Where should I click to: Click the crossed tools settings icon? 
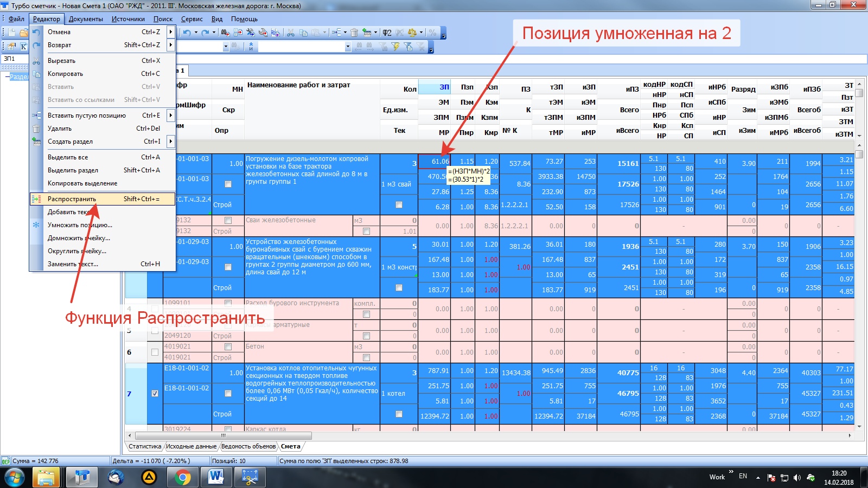pos(251,33)
